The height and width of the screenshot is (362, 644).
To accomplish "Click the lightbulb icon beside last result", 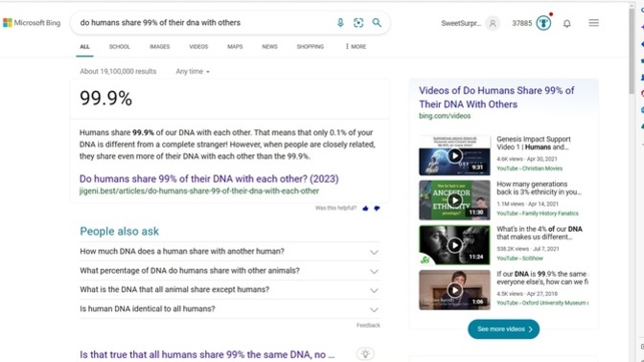I will pyautogui.click(x=365, y=353).
